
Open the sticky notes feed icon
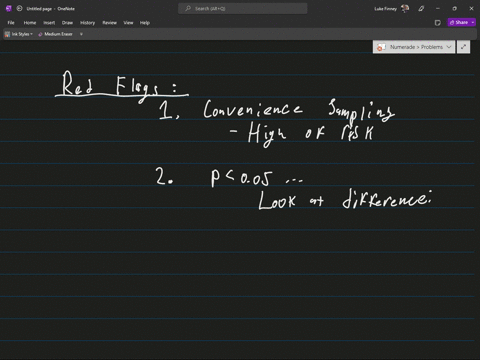pyautogui.click(x=438, y=23)
